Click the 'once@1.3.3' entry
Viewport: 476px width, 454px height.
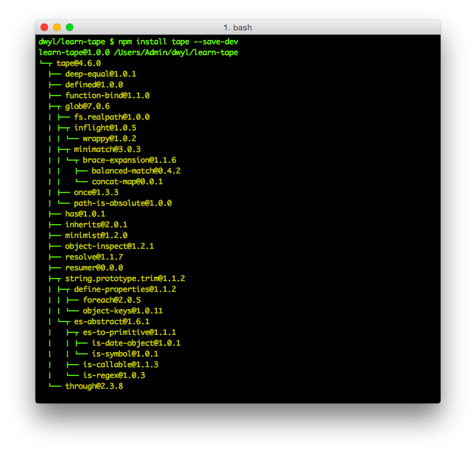96,192
